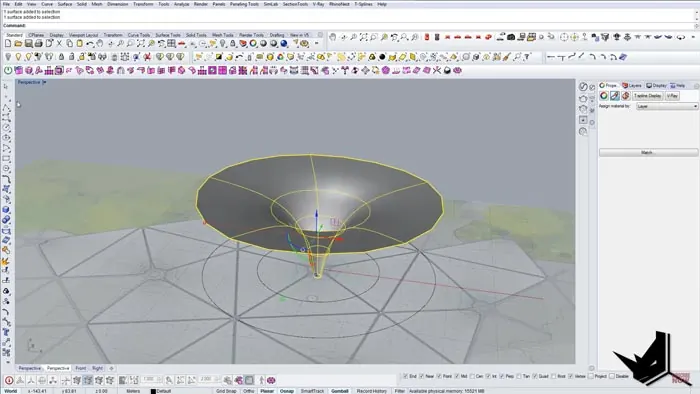
Task: Toggle the Quad osnap checkbox
Action: tap(535, 377)
